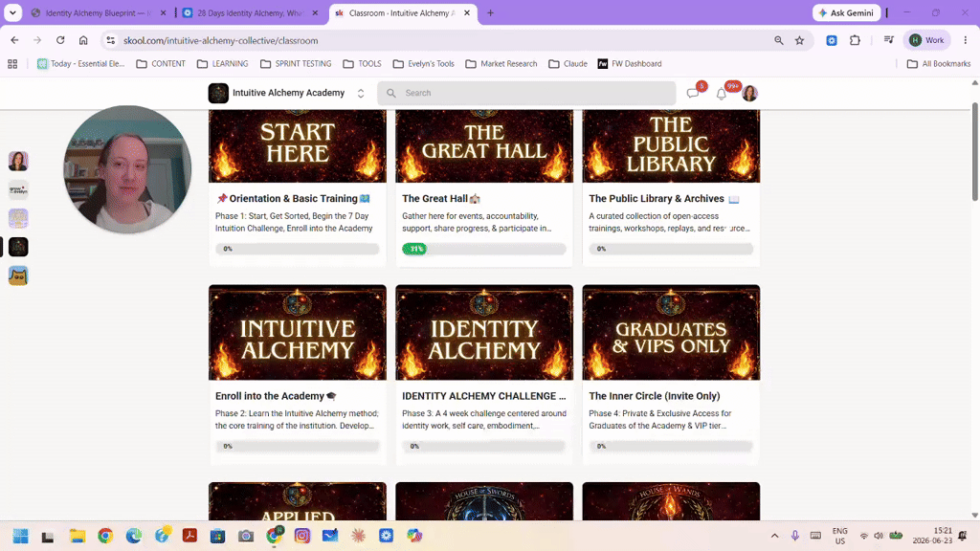Open The Great Hall course thumbnail
The width and height of the screenshot is (980, 551).
pyautogui.click(x=484, y=146)
